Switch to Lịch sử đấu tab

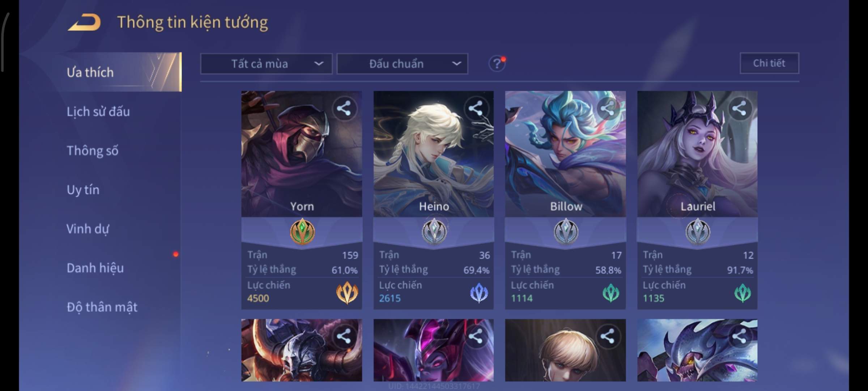pos(98,112)
